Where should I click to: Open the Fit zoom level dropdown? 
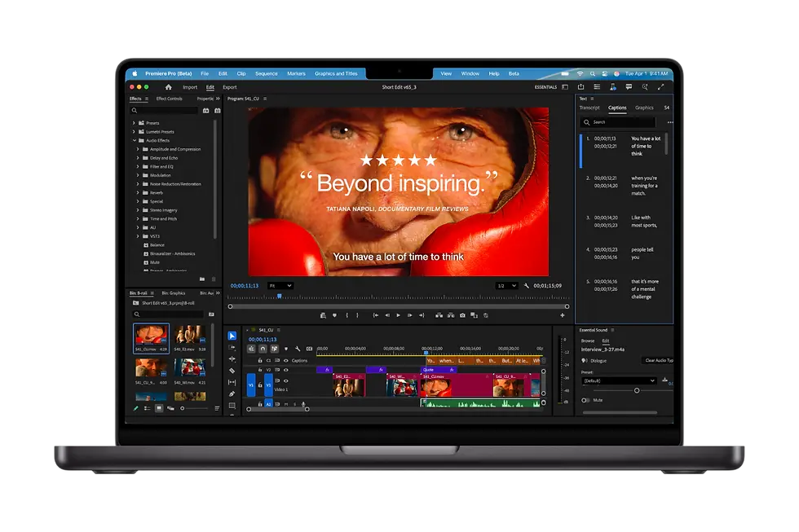pyautogui.click(x=280, y=286)
